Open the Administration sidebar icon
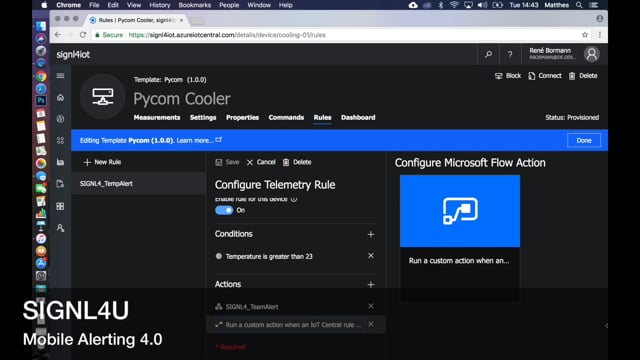 point(60,228)
